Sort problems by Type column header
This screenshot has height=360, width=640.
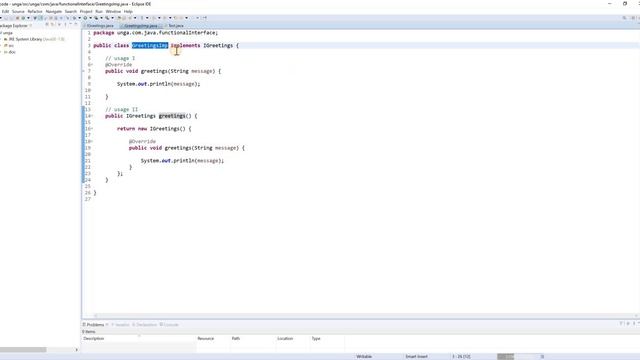click(x=327, y=338)
